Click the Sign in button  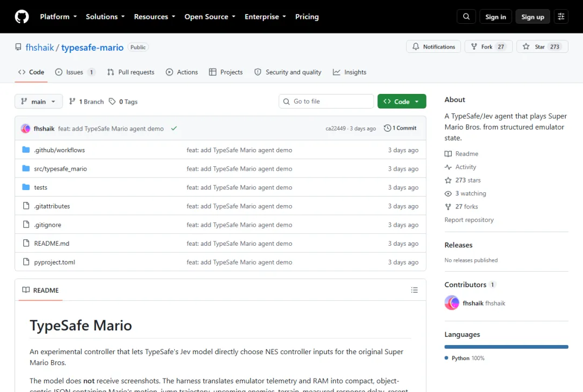tap(495, 17)
